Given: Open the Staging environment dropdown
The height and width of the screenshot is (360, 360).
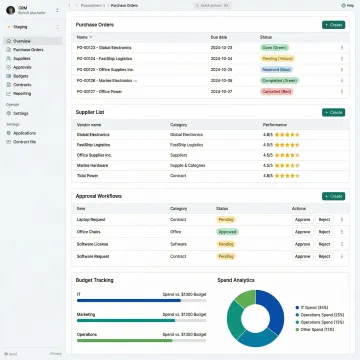Looking at the screenshot, I should pos(57,27).
